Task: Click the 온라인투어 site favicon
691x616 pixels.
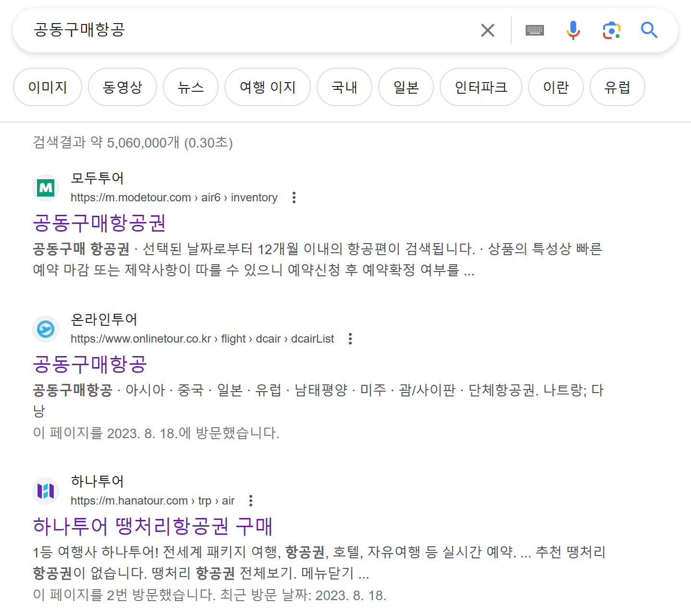Action: [x=45, y=329]
